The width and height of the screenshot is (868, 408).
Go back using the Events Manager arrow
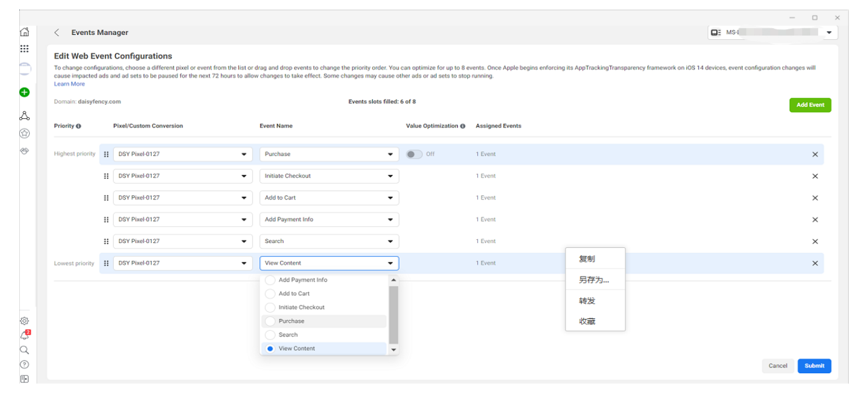pos(57,32)
